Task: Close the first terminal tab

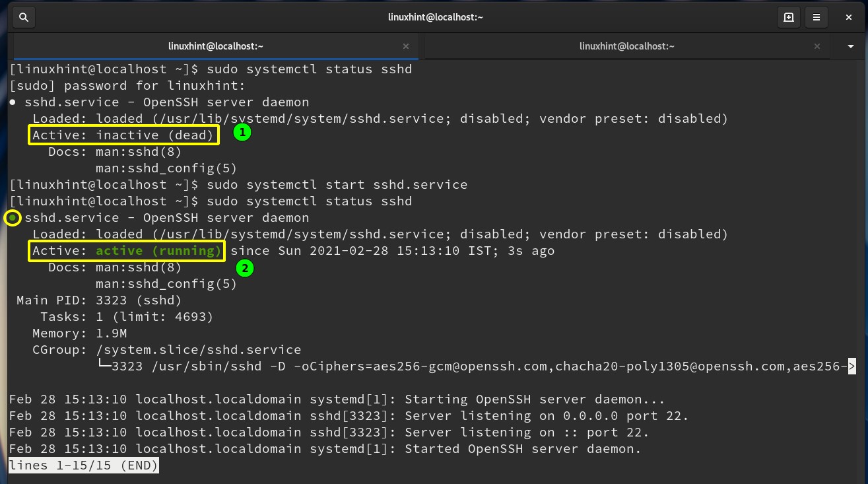Action: point(406,46)
